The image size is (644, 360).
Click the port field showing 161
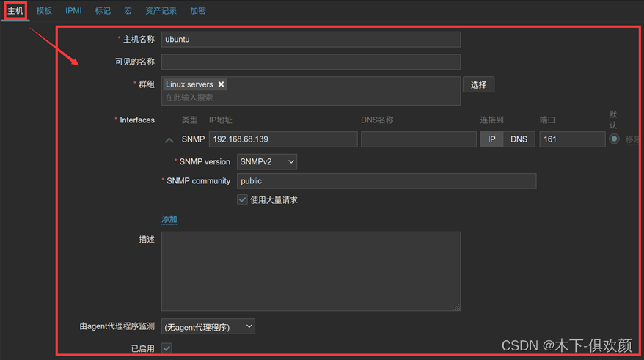pyautogui.click(x=572, y=139)
